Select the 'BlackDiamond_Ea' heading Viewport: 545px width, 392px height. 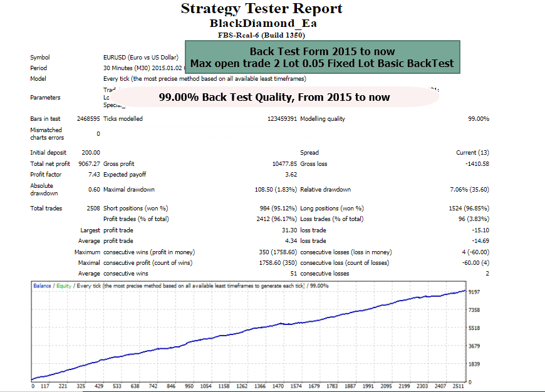pos(263,23)
